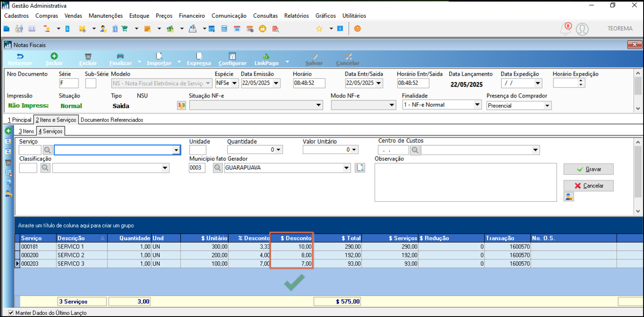644x317 pixels.
Task: Open the Situação NF-e dropdown
Action: [x=319, y=106]
